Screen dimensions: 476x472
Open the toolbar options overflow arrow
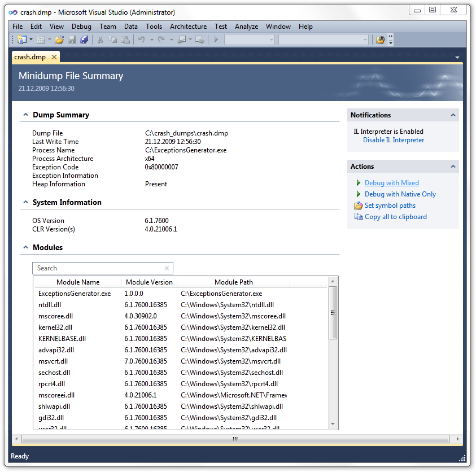click(391, 40)
